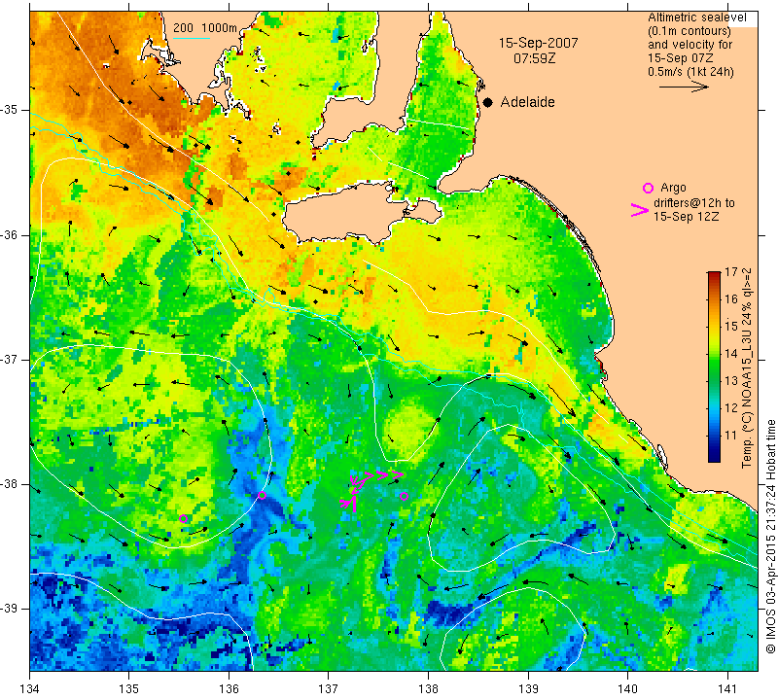
Task: Click latitude axis label -38
Action: [10, 484]
